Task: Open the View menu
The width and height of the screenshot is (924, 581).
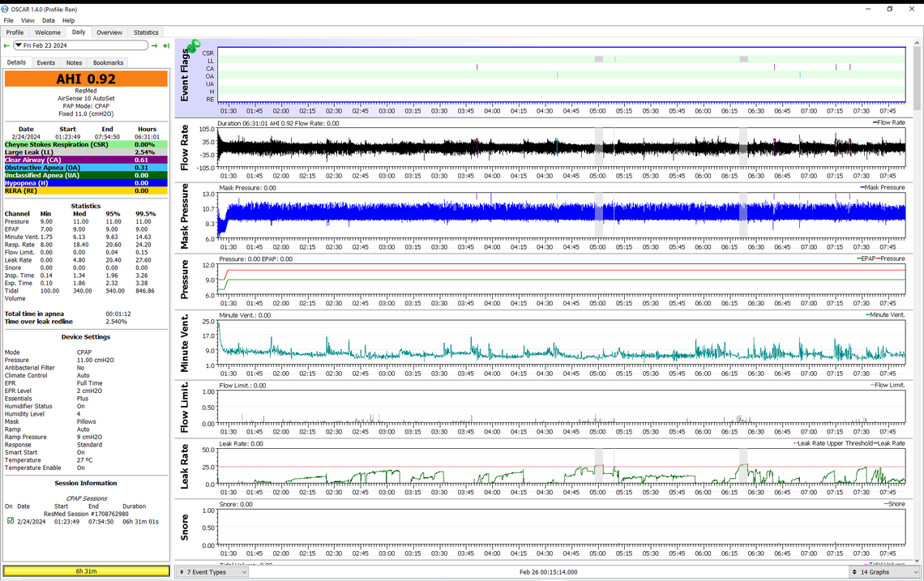Action: [x=28, y=20]
